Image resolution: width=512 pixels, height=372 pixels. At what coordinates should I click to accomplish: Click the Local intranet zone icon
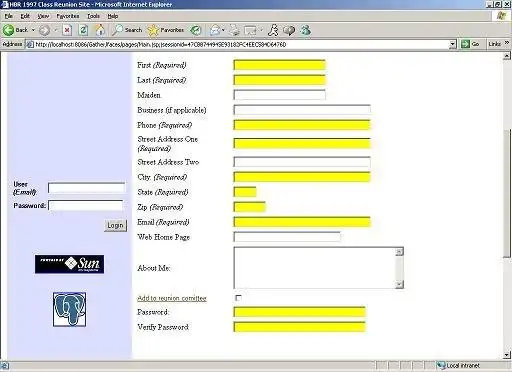click(x=441, y=366)
